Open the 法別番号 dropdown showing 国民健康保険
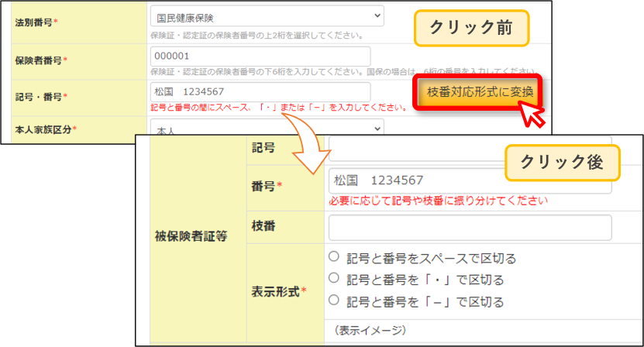 267,16
